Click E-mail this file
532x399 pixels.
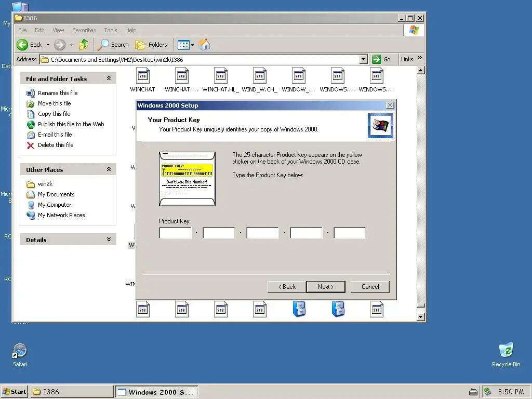pyautogui.click(x=55, y=135)
